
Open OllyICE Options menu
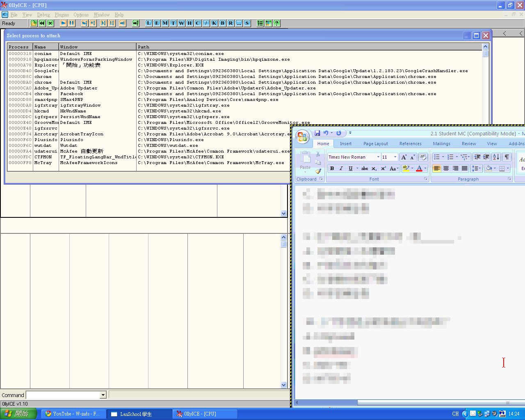coord(81,15)
